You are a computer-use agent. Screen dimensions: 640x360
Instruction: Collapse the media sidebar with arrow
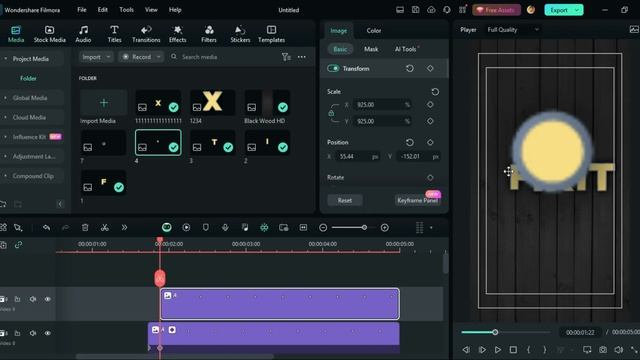60,204
